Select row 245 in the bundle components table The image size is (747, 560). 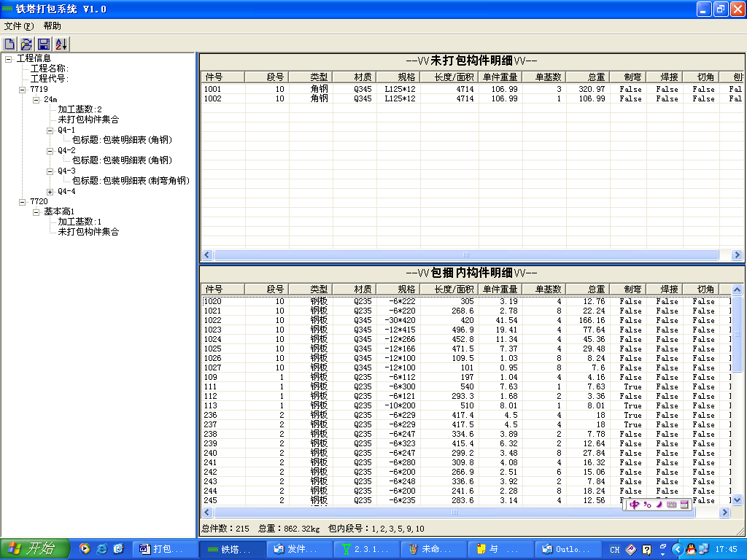[467, 500]
